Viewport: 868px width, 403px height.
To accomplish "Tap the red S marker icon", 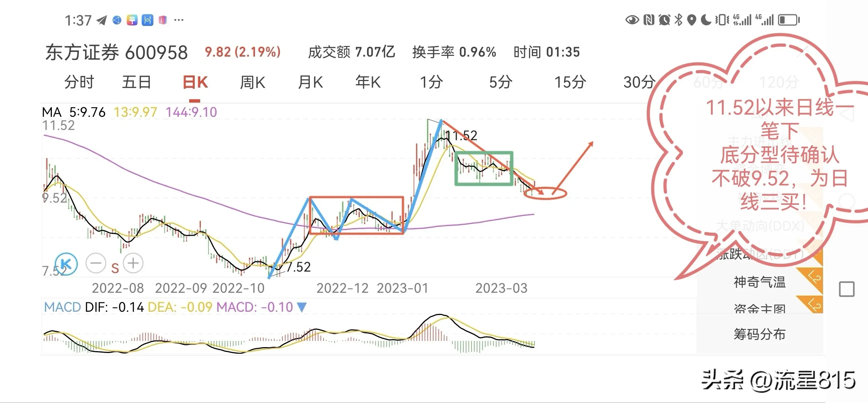I will [115, 269].
